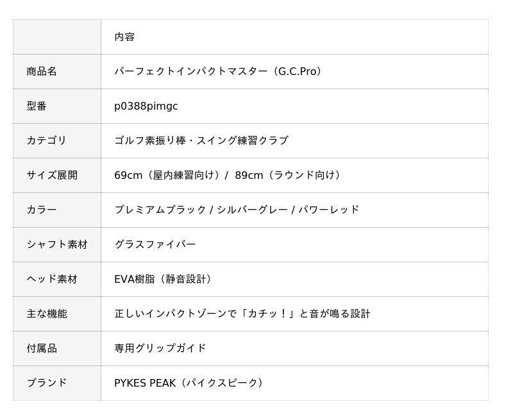Click model number p0388pimgc
Screen dimensions: 513x420
click(146, 106)
